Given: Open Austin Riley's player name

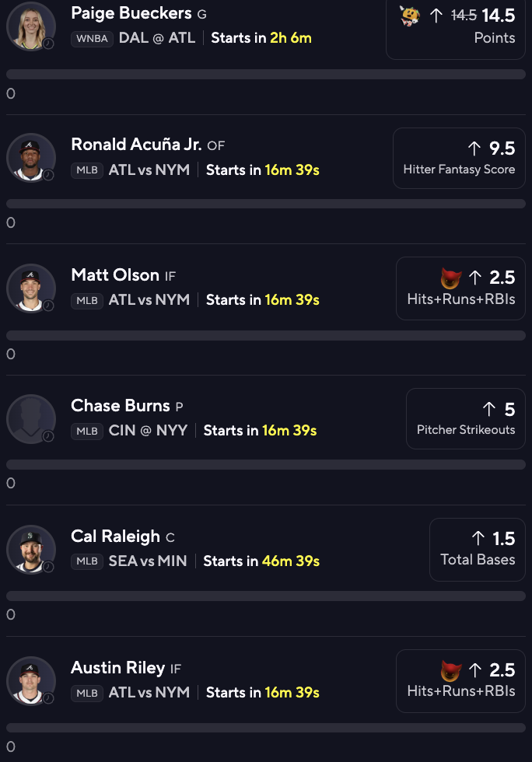Looking at the screenshot, I should pos(117,667).
